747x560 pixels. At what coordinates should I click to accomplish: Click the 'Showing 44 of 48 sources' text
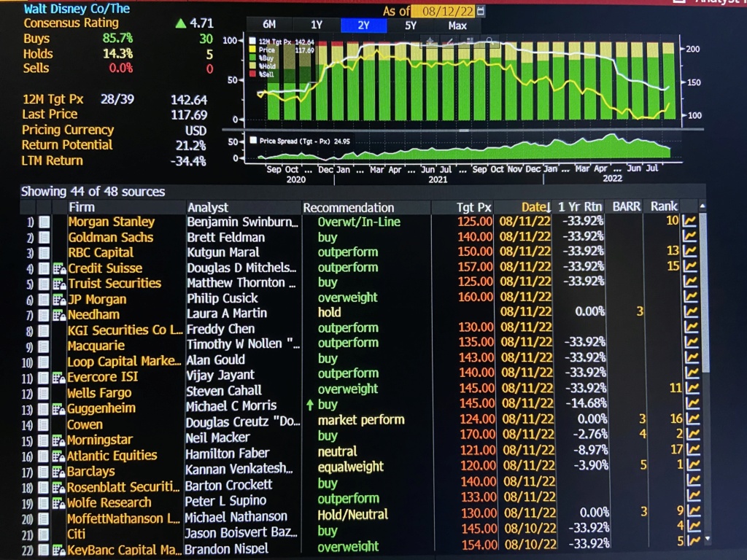click(x=93, y=192)
